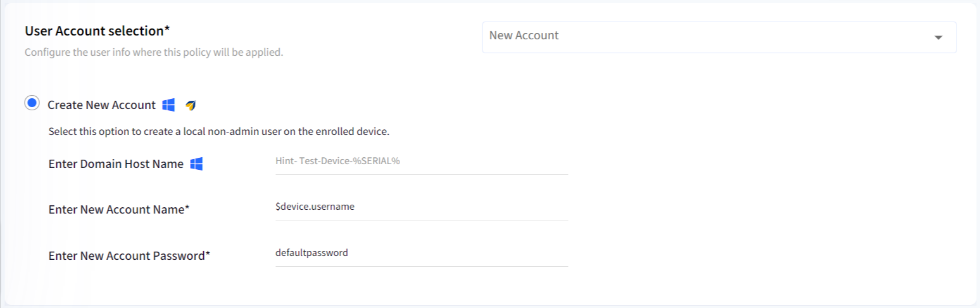
Task: Click the New Account Password field
Action: pos(422,253)
